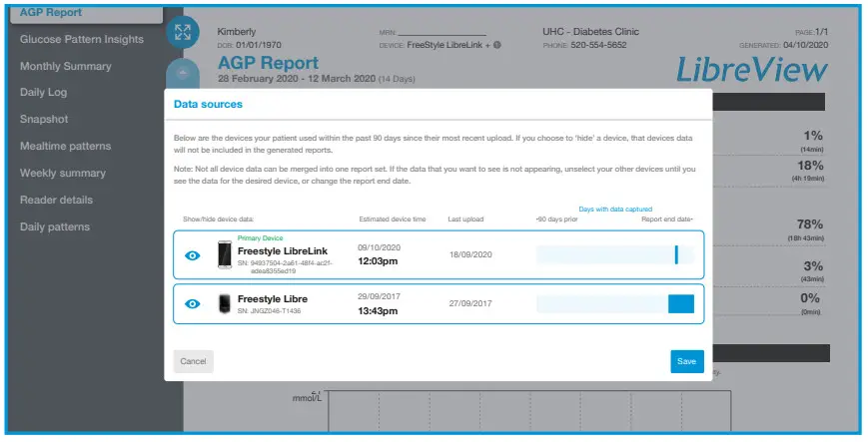Click the 'Days with data captured' label

pyautogui.click(x=615, y=210)
